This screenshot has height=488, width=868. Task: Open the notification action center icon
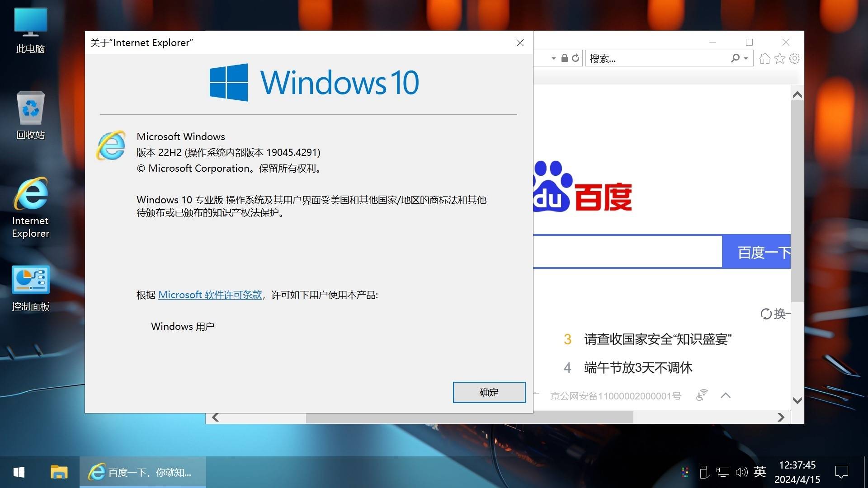click(x=841, y=473)
